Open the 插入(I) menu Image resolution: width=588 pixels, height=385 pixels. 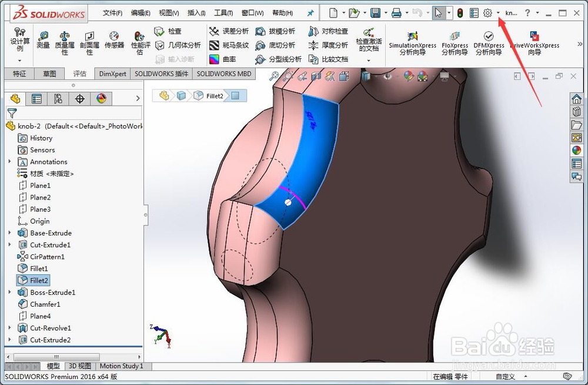(196, 13)
